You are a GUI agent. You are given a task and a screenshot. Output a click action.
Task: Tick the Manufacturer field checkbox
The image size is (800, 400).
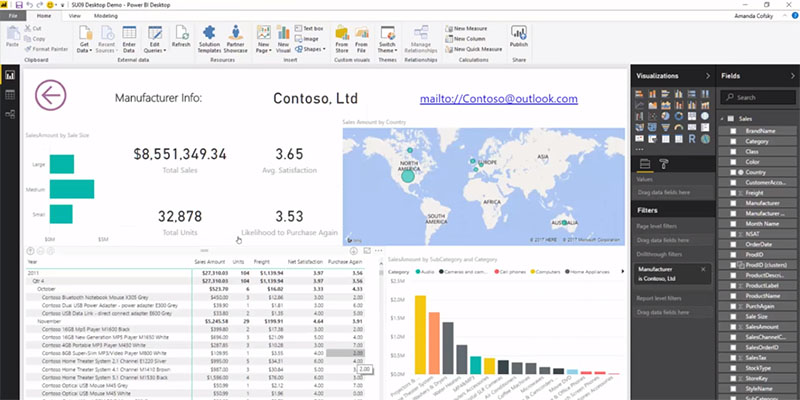pyautogui.click(x=733, y=202)
